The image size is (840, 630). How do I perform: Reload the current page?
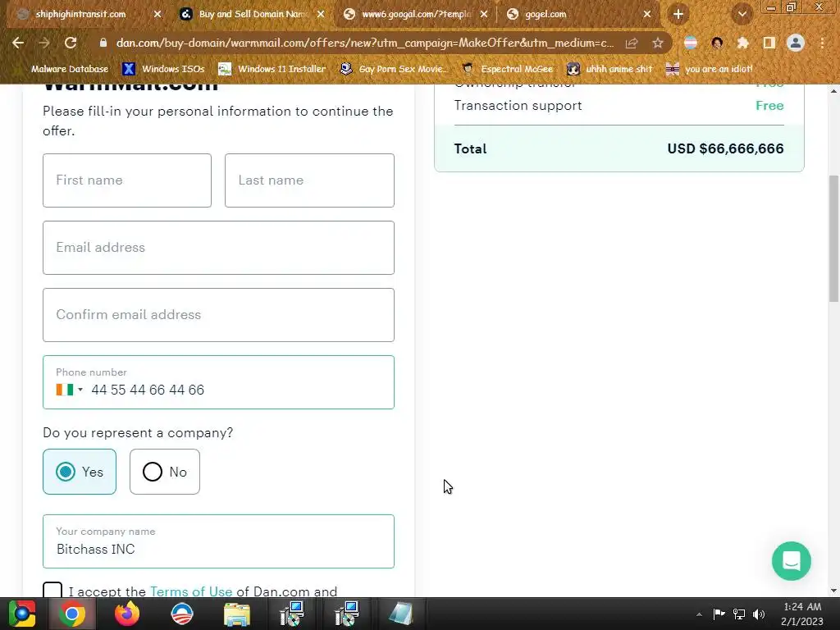click(x=71, y=43)
